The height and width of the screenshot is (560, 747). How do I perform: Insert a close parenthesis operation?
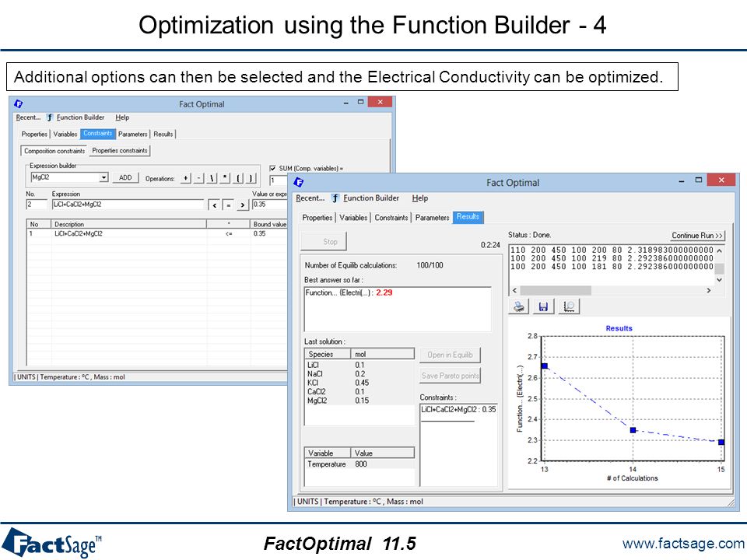click(251, 178)
